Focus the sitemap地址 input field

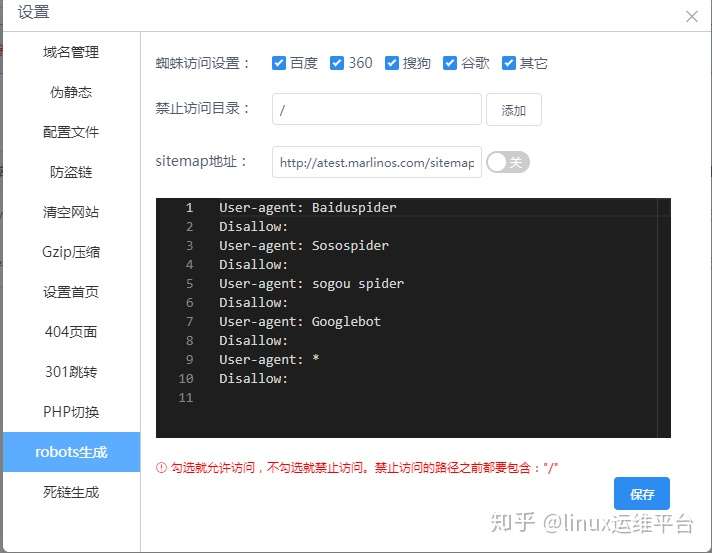377,162
